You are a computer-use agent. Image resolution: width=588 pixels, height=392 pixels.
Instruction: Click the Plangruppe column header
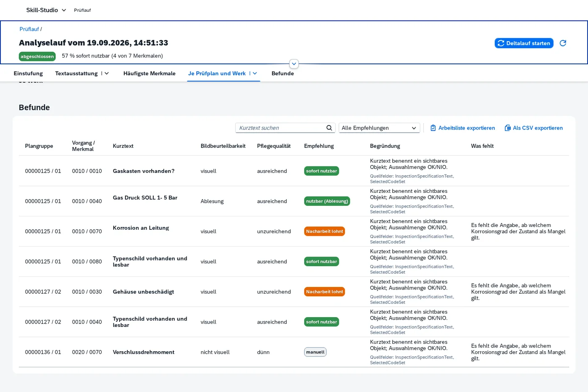coord(39,146)
